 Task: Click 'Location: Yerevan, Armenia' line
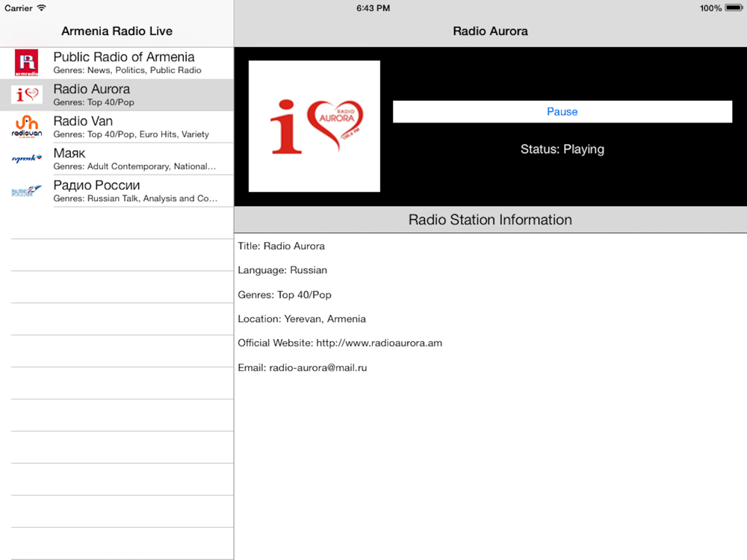pyautogui.click(x=302, y=319)
